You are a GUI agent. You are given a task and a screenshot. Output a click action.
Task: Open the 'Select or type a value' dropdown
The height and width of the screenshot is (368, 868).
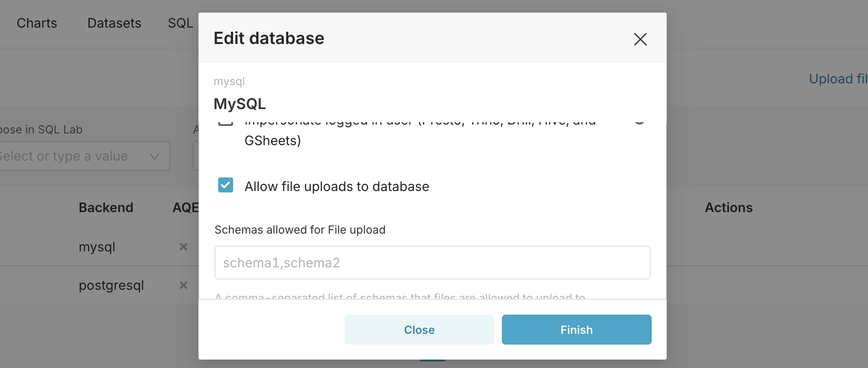click(x=70, y=156)
